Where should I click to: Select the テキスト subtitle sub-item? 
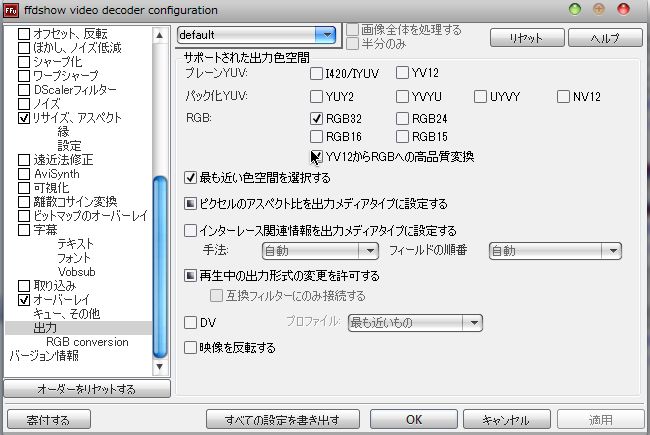click(75, 244)
